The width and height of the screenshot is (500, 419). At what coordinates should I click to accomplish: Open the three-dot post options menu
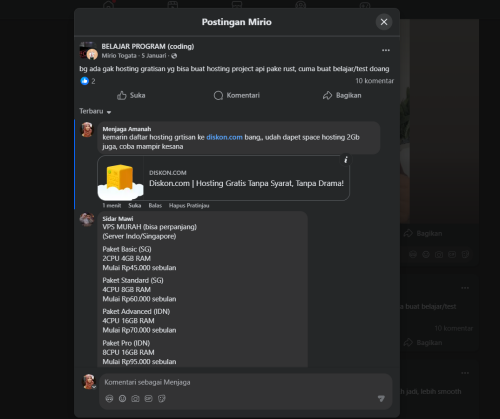[386, 50]
